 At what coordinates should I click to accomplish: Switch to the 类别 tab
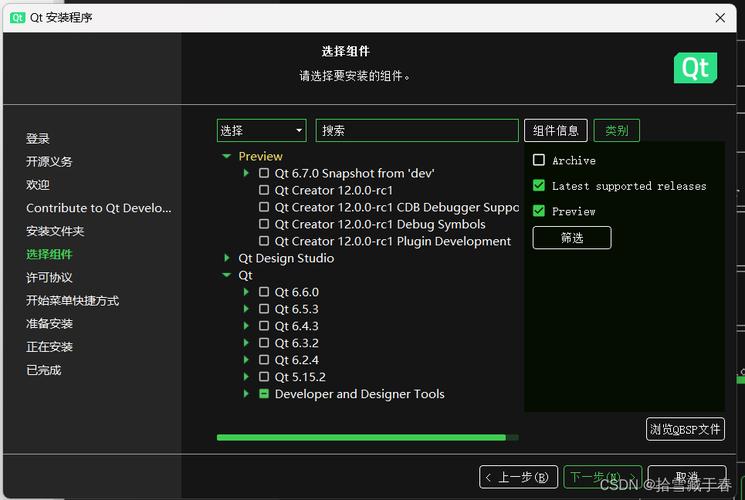617,130
